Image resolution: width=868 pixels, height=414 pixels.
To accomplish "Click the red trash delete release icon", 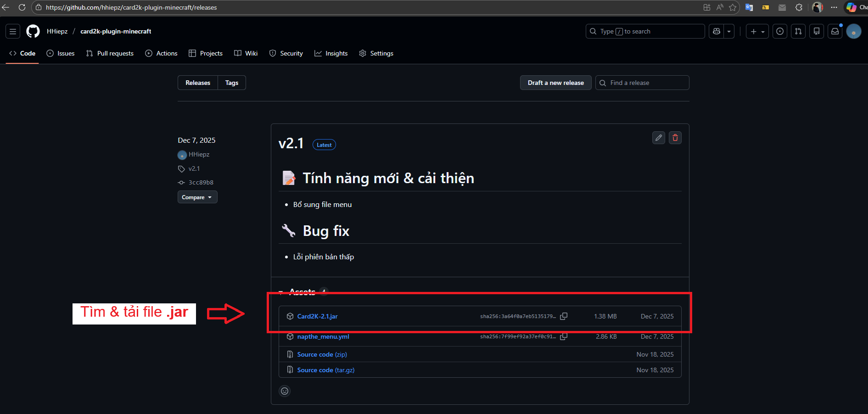I will point(675,138).
